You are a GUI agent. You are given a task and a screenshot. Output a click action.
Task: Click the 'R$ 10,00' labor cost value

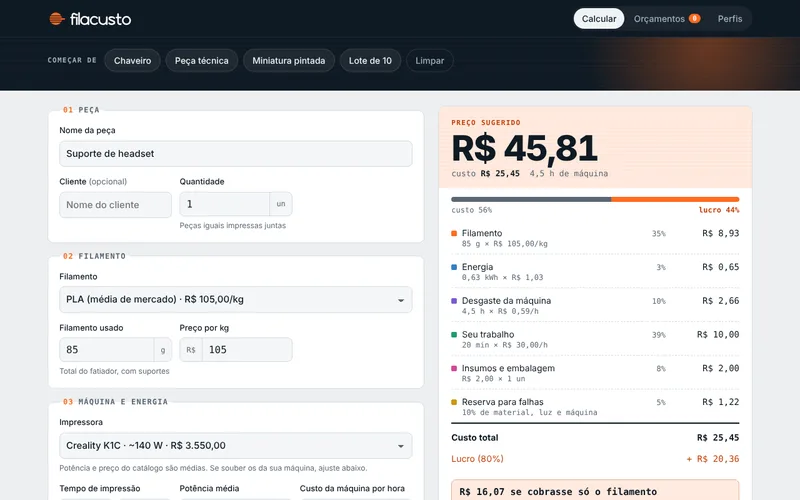pos(718,334)
